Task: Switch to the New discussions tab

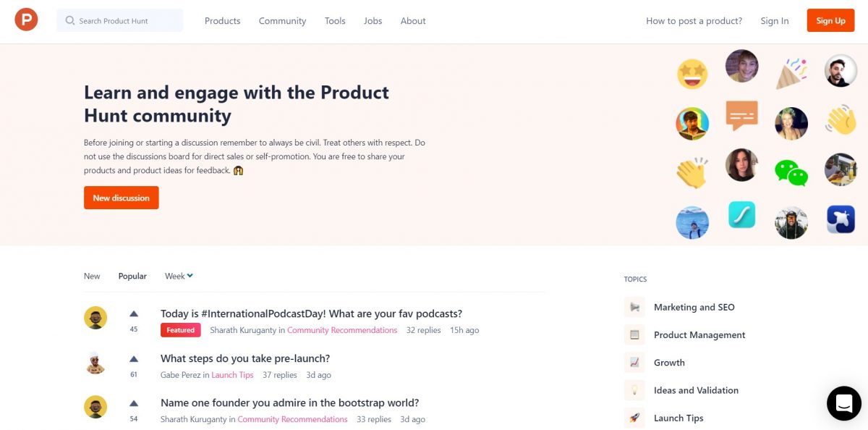Action: click(x=92, y=276)
